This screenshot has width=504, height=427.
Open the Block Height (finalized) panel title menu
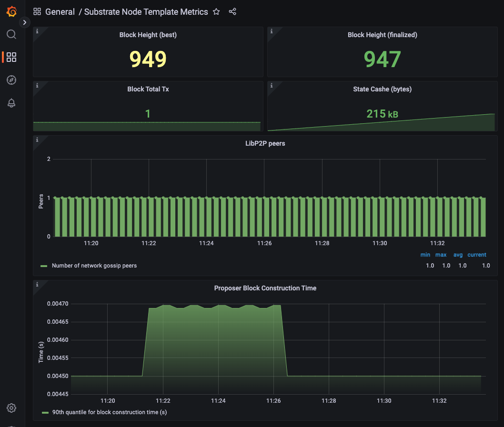382,35
